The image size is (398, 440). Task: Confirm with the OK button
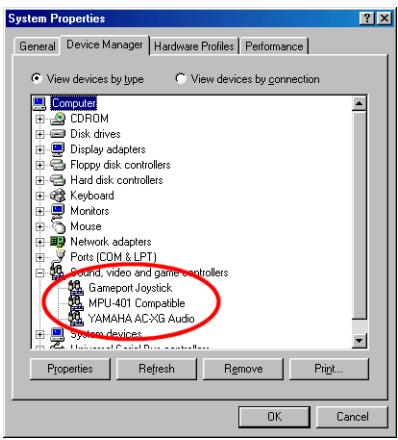tap(274, 417)
